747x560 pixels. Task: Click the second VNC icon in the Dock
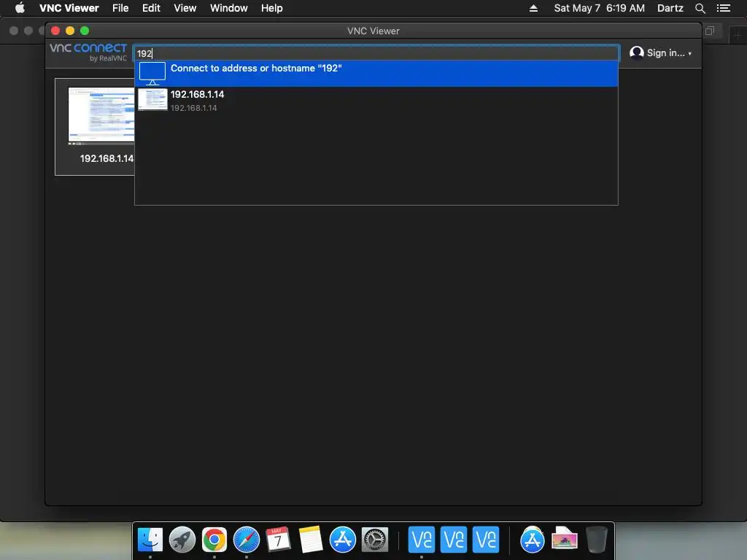pyautogui.click(x=454, y=540)
